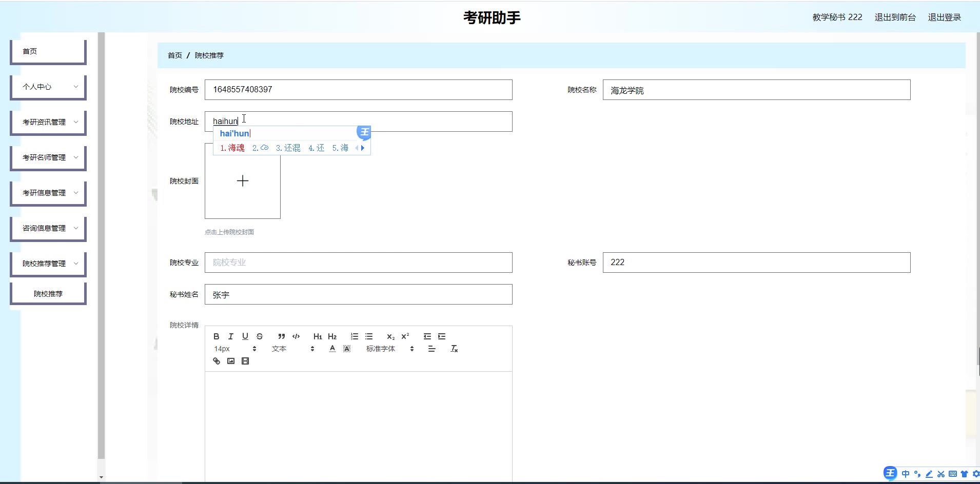Pick the text font color tool
The width and height of the screenshot is (980, 484).
pos(332,349)
